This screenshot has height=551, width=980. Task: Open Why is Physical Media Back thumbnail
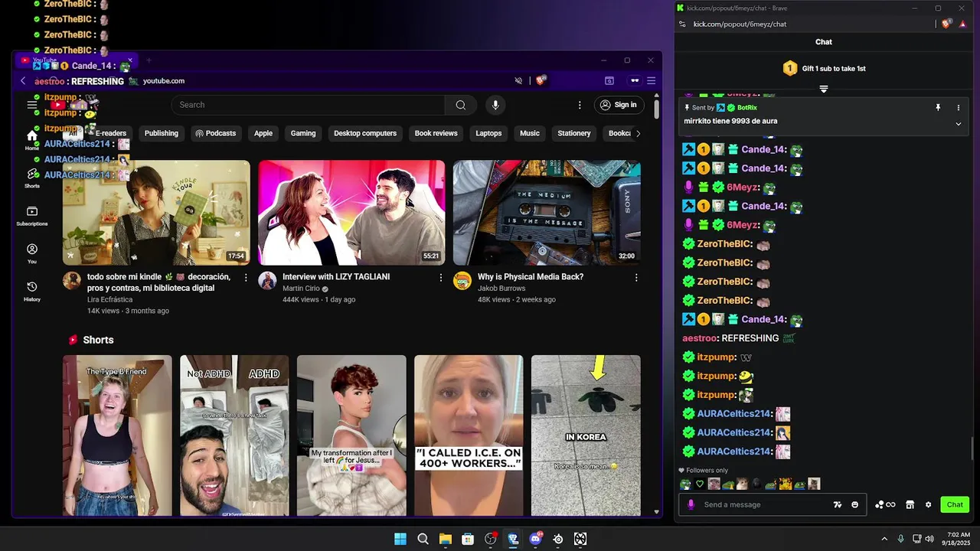[x=547, y=213]
